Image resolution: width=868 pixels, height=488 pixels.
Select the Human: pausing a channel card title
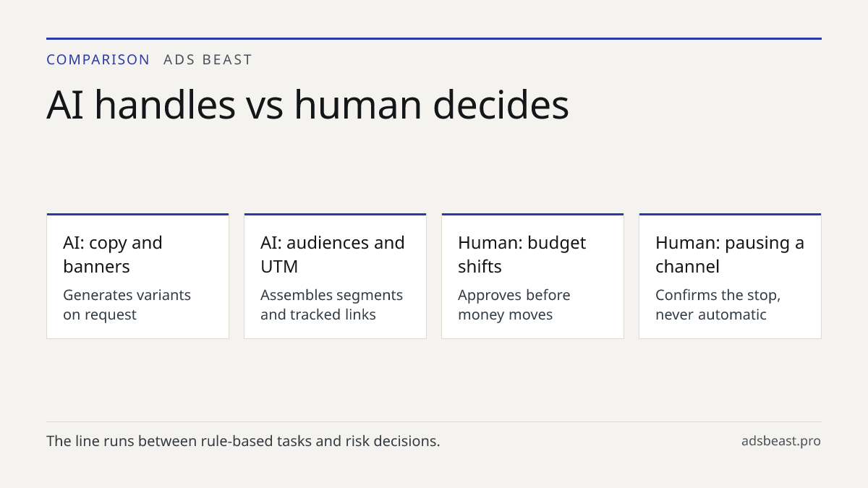(730, 254)
